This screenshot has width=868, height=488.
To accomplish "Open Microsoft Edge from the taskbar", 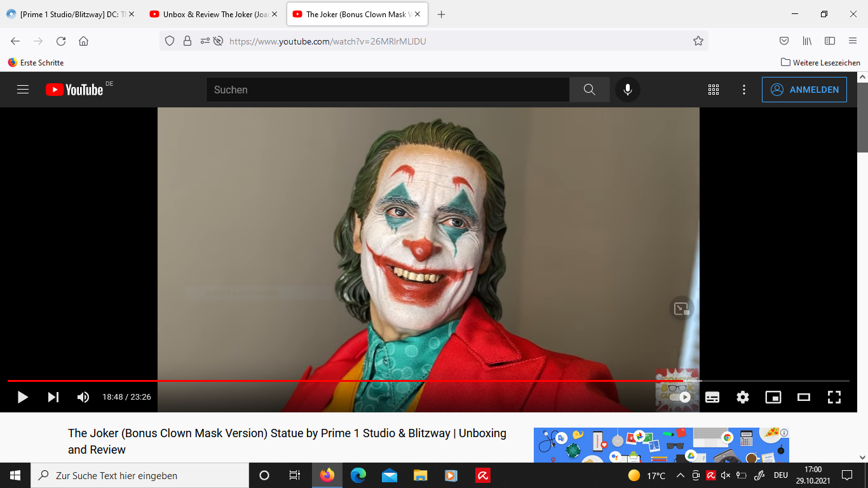I will (x=358, y=475).
